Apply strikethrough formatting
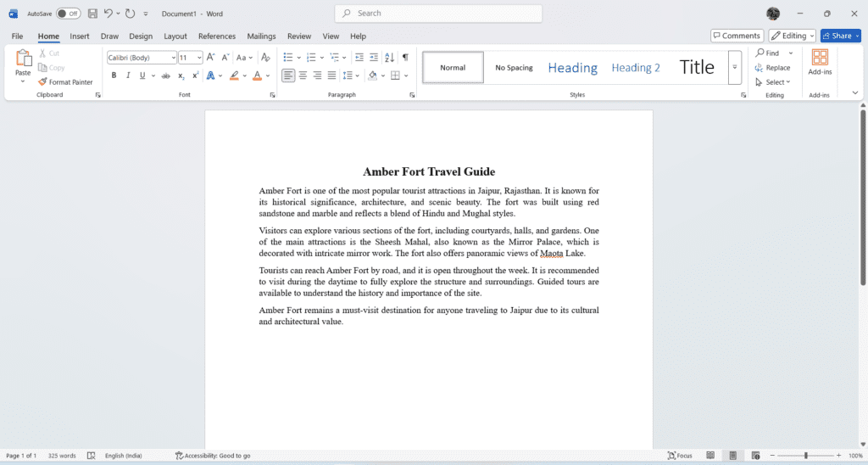The width and height of the screenshot is (868, 465). click(165, 76)
